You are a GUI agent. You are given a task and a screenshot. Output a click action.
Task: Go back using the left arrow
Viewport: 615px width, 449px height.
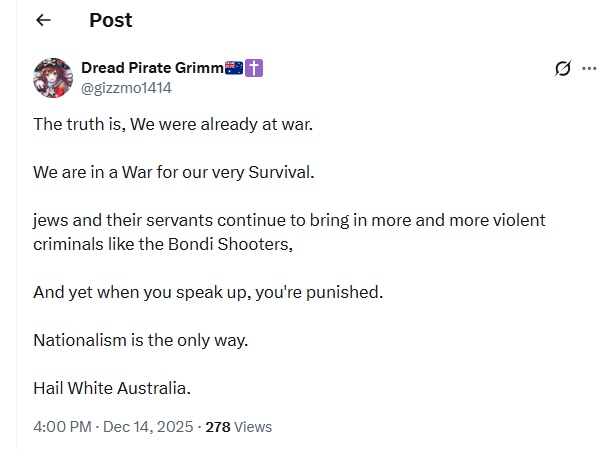(43, 20)
